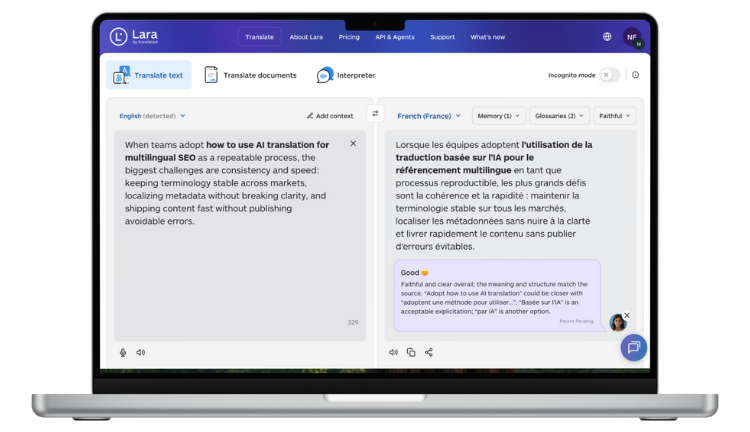Click inside the source text area
750x432 pixels.
240,235
